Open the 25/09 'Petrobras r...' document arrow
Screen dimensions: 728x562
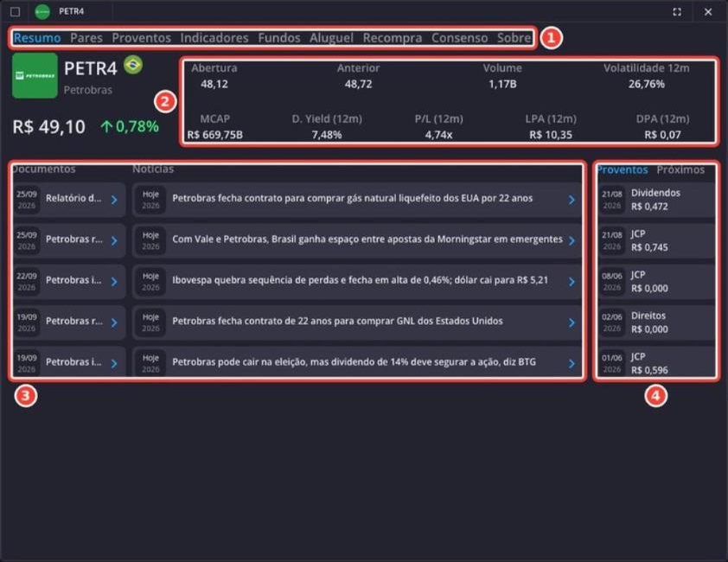[x=114, y=240]
